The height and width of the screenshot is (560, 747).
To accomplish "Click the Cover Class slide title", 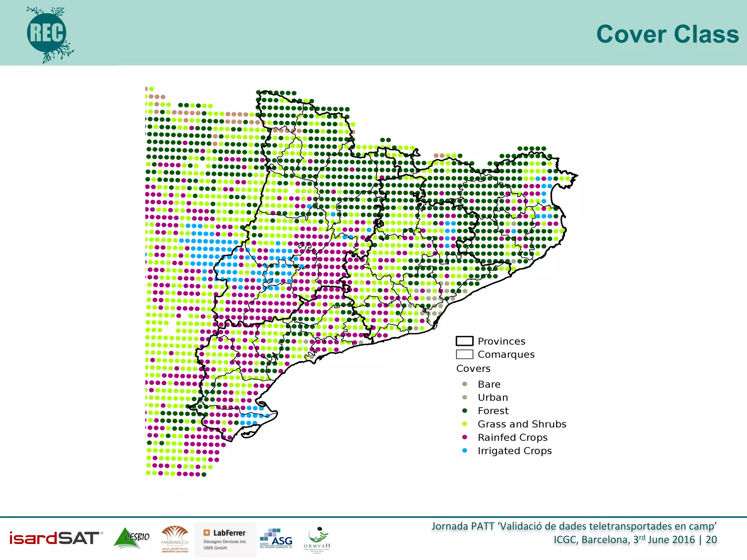I will [667, 34].
